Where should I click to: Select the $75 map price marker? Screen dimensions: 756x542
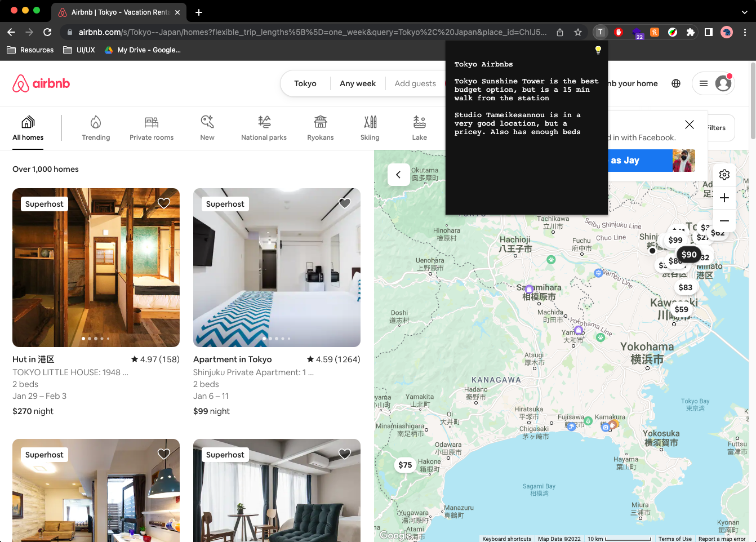click(x=405, y=465)
